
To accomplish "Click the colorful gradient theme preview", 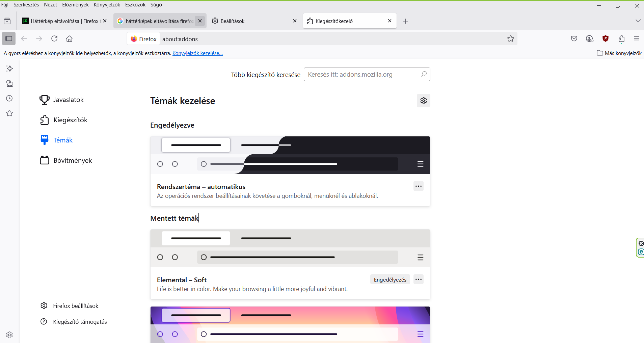I will click(x=290, y=325).
